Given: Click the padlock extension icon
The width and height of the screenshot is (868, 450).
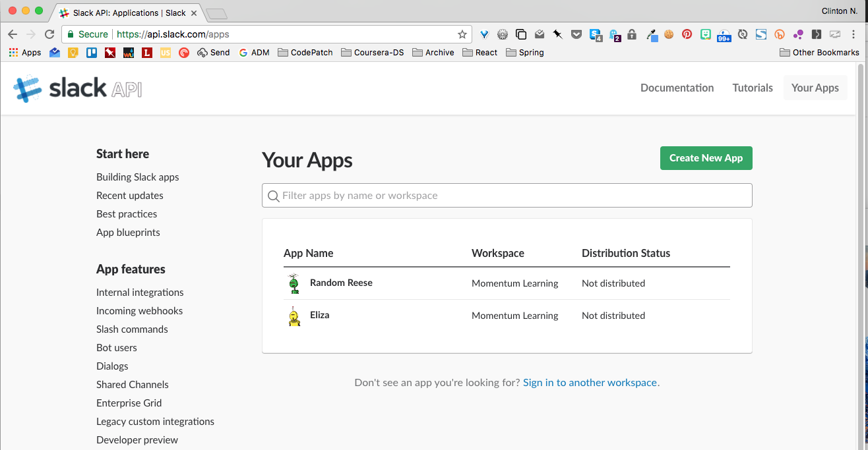Looking at the screenshot, I should coord(631,34).
